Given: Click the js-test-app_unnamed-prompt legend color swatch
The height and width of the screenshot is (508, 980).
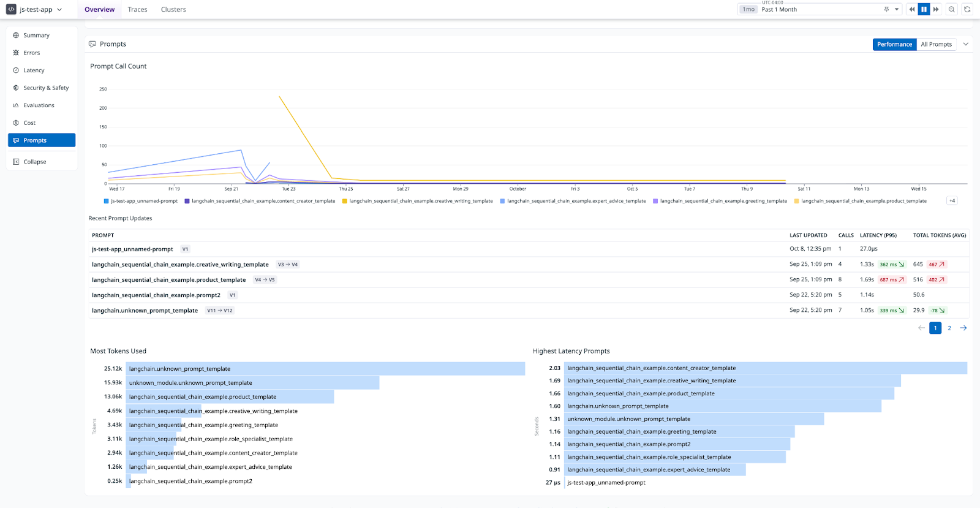Looking at the screenshot, I should [106, 201].
